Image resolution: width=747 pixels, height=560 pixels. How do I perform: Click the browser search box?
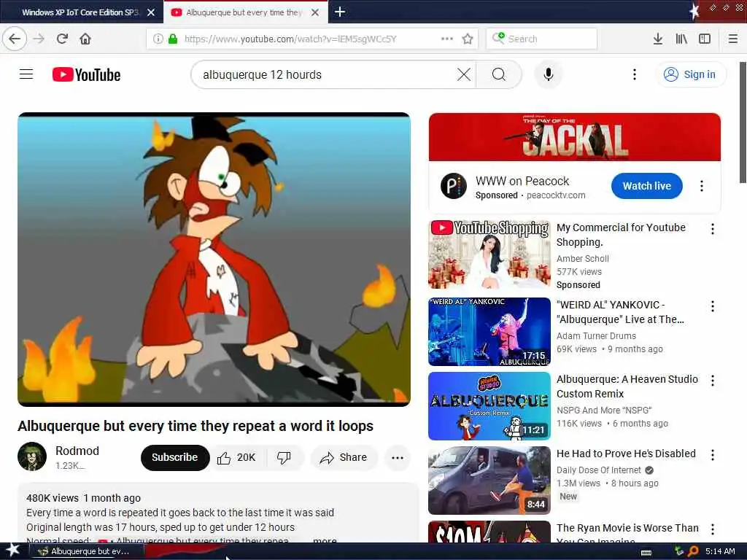coord(542,39)
